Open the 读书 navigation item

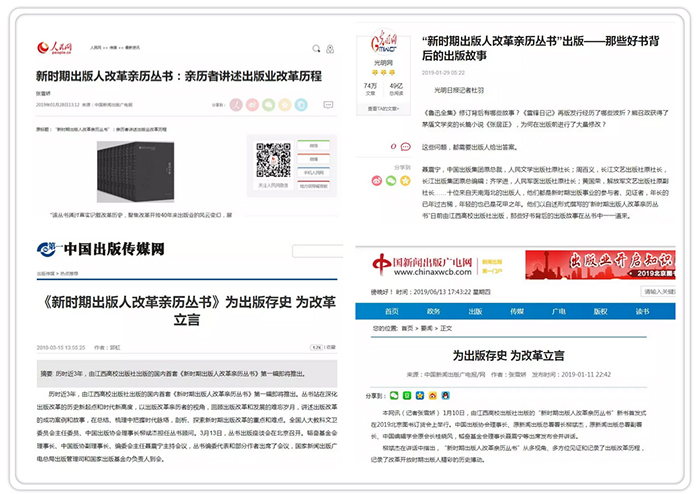[641, 311]
